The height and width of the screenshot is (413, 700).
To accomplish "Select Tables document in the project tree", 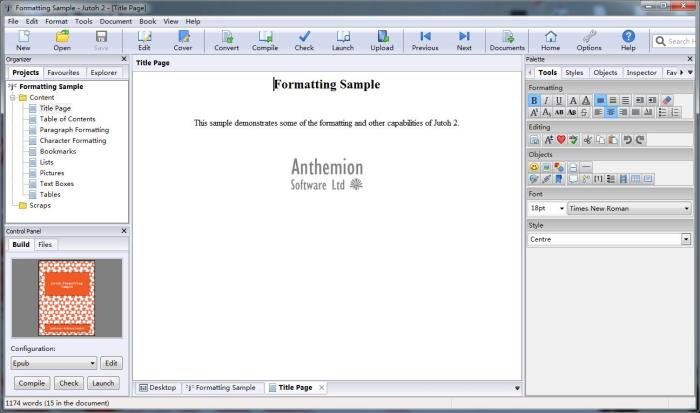I will point(50,195).
